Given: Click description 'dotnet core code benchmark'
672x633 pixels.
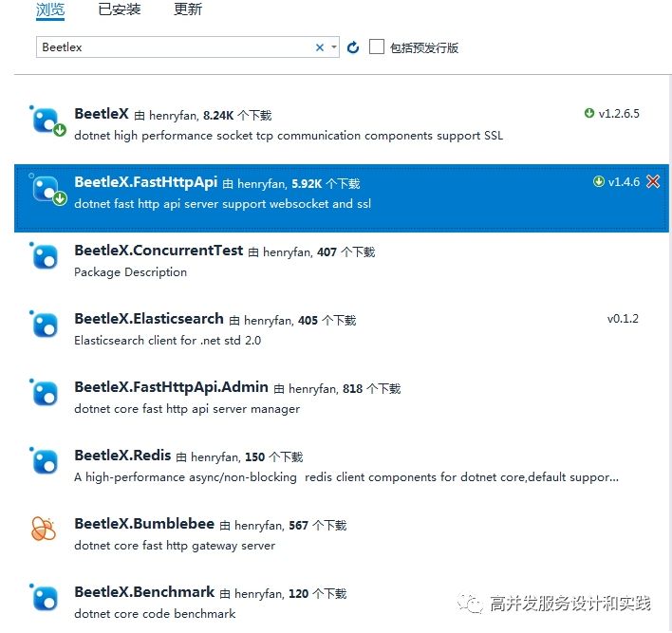Looking at the screenshot, I should [x=155, y=614].
